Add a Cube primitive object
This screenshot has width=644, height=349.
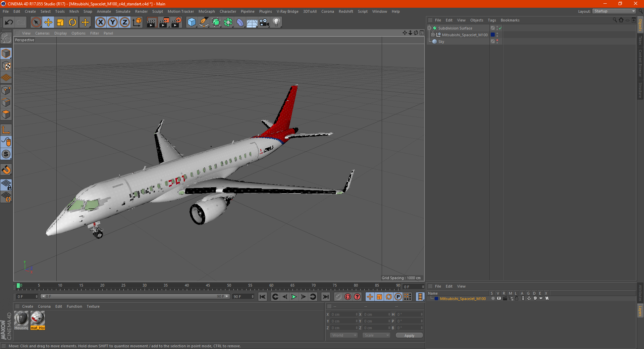click(x=192, y=22)
